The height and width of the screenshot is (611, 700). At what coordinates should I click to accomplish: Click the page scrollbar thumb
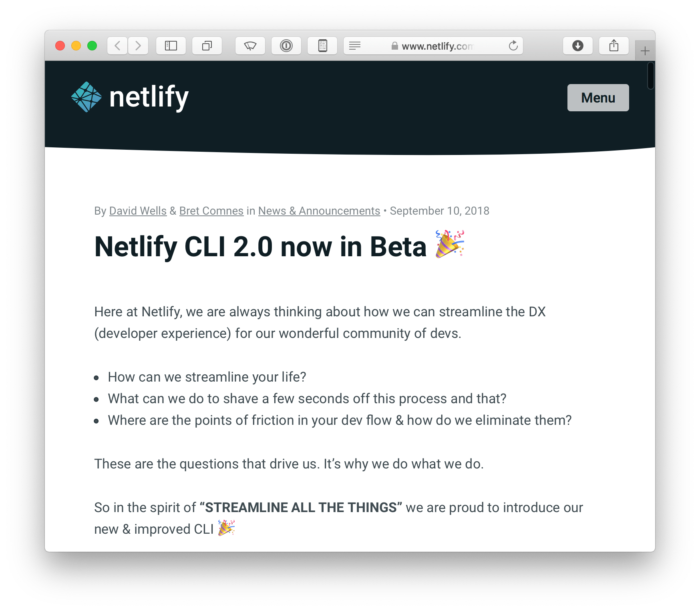pyautogui.click(x=651, y=76)
